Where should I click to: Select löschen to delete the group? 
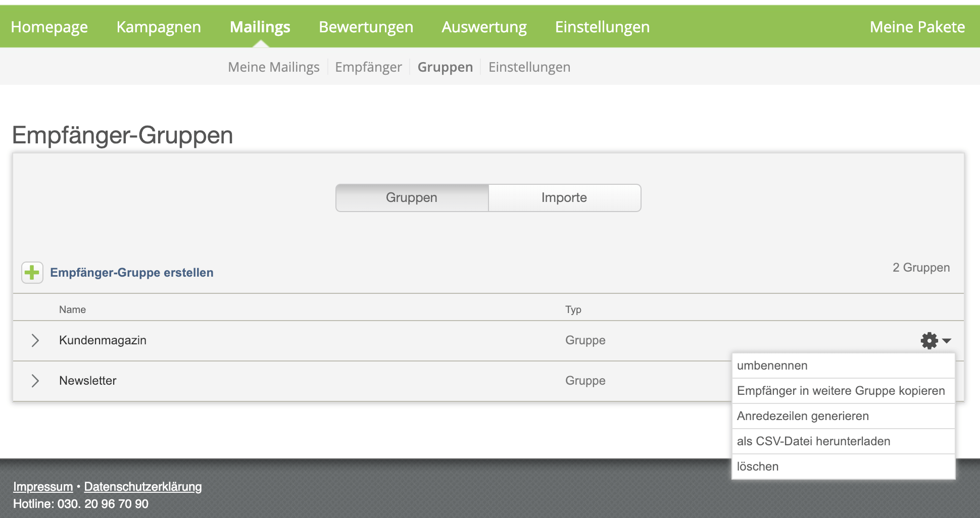[x=757, y=466]
